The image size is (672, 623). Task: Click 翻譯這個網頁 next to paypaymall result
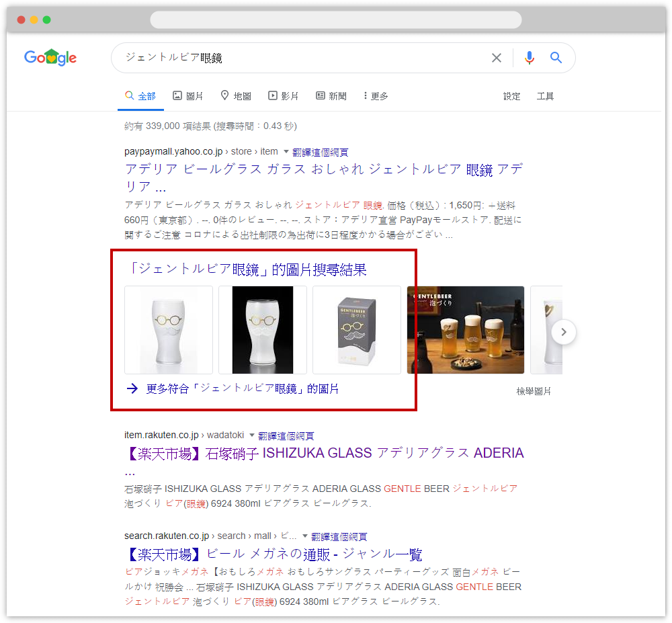click(x=320, y=152)
